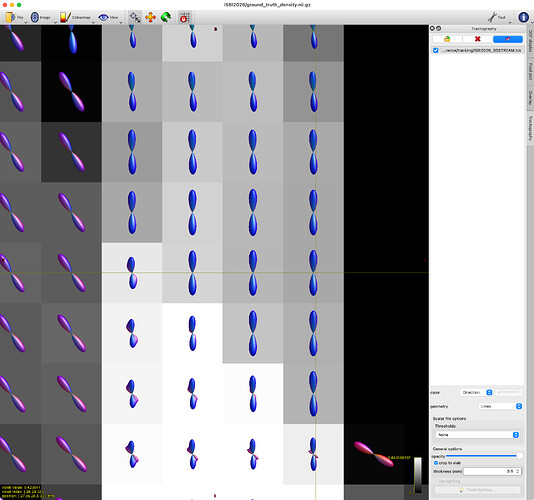534x500 pixels.
Task: Click the blue hide-all tractograms button
Action: pyautogui.click(x=508, y=39)
